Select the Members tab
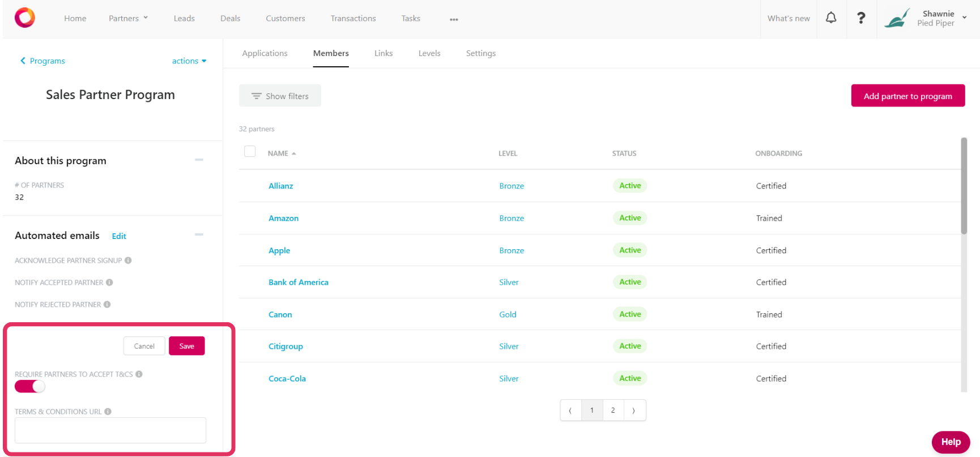Image resolution: width=980 pixels, height=457 pixels. coord(331,53)
